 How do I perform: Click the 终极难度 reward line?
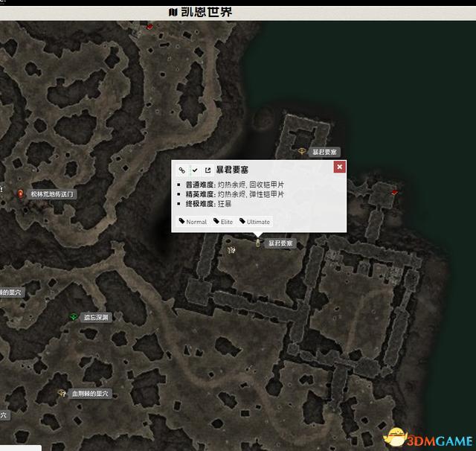click(x=208, y=203)
